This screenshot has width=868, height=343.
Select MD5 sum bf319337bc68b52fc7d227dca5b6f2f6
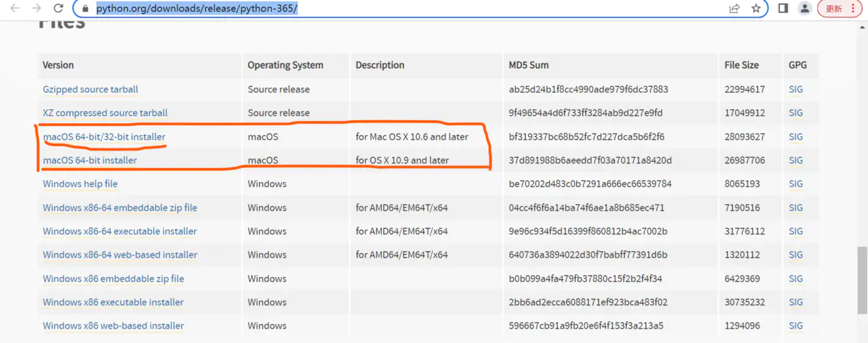point(587,137)
